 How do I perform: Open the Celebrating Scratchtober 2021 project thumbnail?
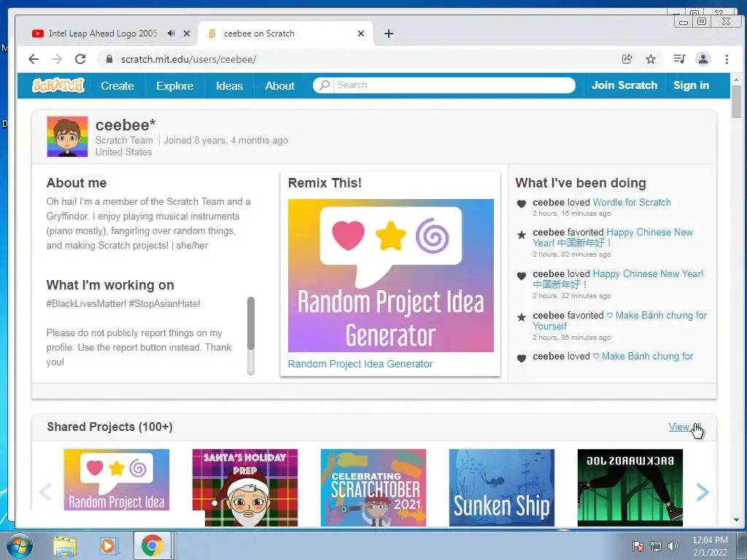(373, 488)
